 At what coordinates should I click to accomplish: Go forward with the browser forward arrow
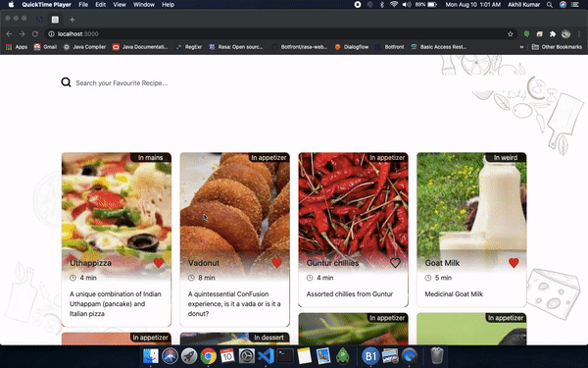23,33
